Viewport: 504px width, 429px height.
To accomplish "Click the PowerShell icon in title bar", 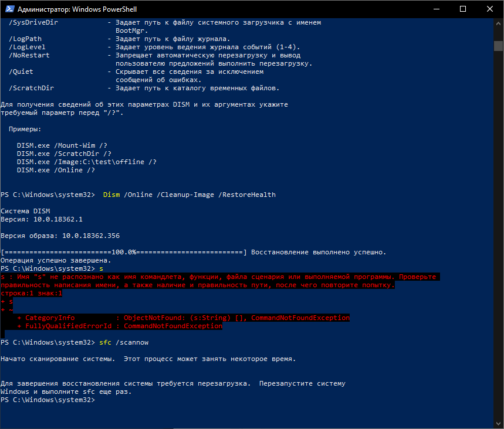I will [10, 9].
